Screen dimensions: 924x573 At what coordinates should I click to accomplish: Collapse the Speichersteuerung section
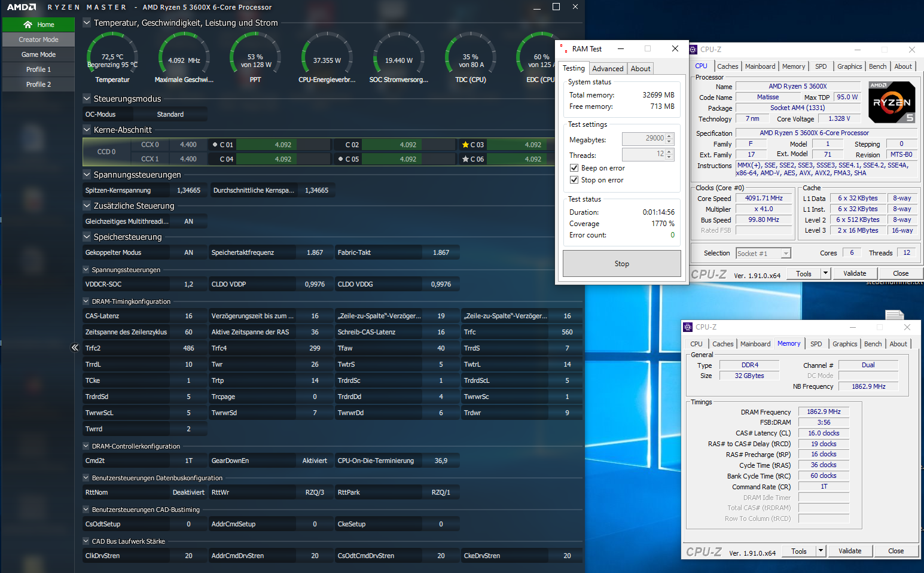87,237
